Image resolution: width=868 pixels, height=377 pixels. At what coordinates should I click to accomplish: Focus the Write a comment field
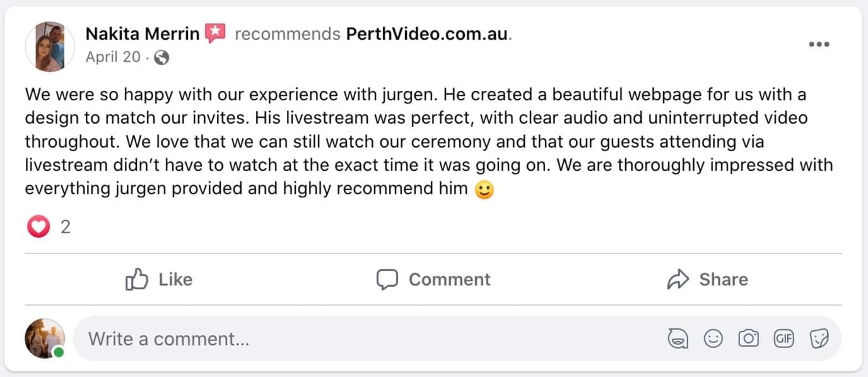click(x=315, y=339)
